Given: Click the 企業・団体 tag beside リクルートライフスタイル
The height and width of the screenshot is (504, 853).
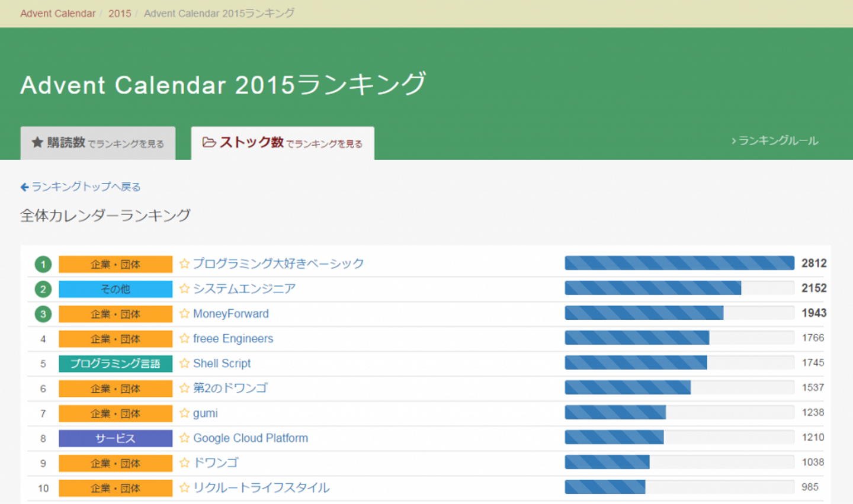Looking at the screenshot, I should [x=116, y=488].
